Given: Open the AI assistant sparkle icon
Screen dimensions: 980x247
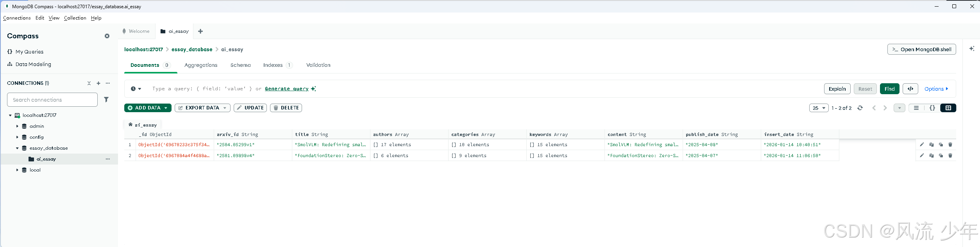Looking at the screenshot, I should click(972, 48).
